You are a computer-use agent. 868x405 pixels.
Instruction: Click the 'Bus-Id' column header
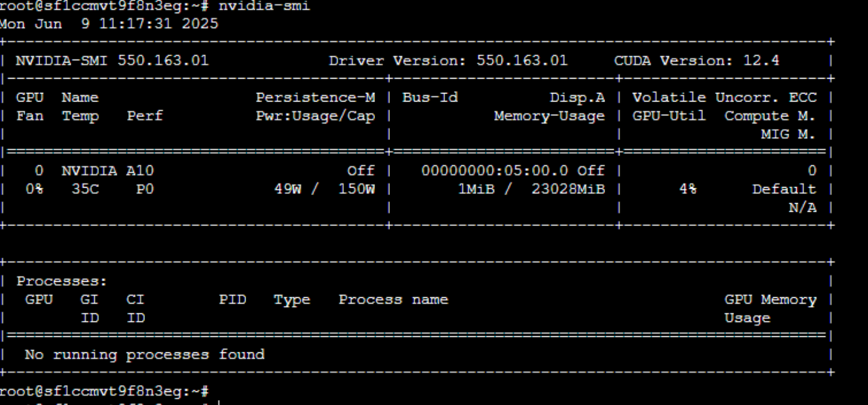(x=430, y=97)
